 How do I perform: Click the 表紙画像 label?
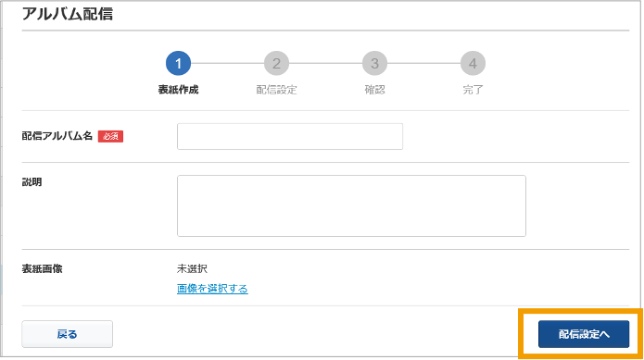point(42,268)
